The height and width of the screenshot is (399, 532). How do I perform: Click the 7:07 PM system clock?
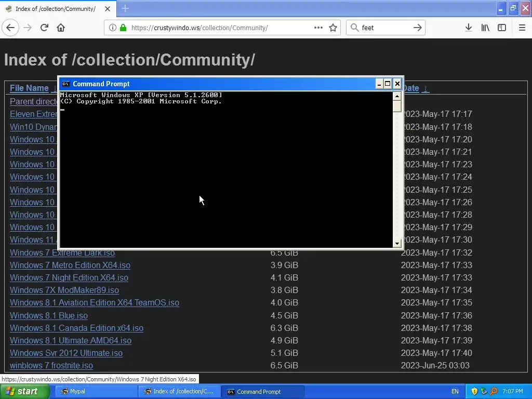(x=513, y=391)
